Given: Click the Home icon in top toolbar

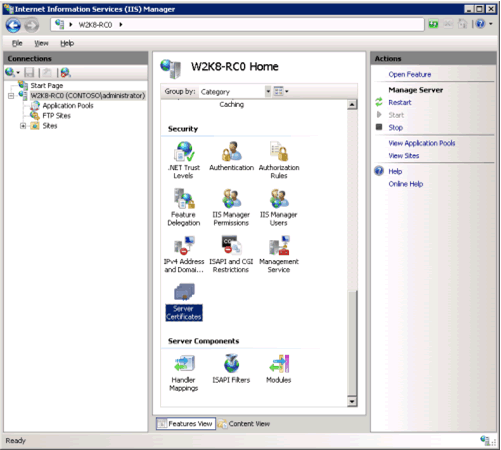Looking at the screenshot, I should click(462, 24).
